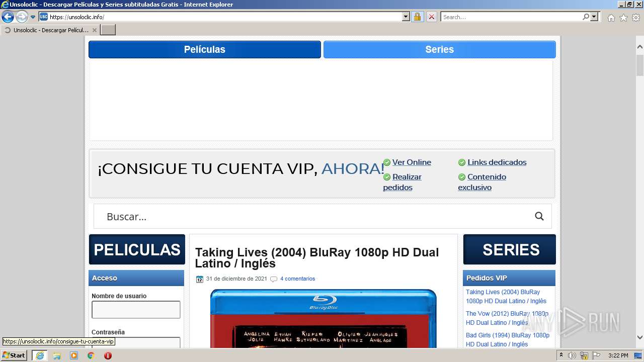Open the media player taskbar icon
The height and width of the screenshot is (362, 644).
74,355
